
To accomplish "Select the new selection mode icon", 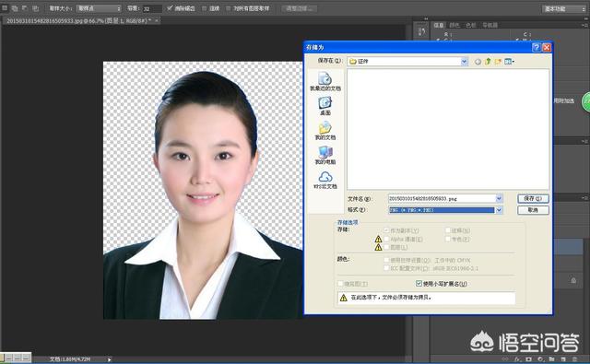I will click(5, 8).
